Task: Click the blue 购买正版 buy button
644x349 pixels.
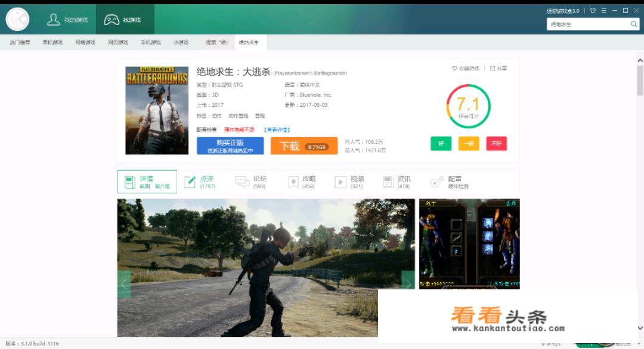Action: point(230,146)
